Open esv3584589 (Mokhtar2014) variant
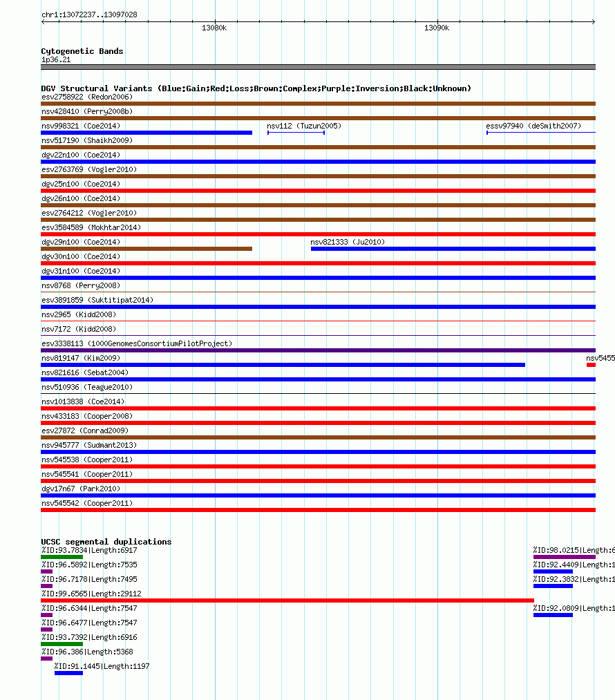Screen dimensions: 615x700 (x=91, y=227)
